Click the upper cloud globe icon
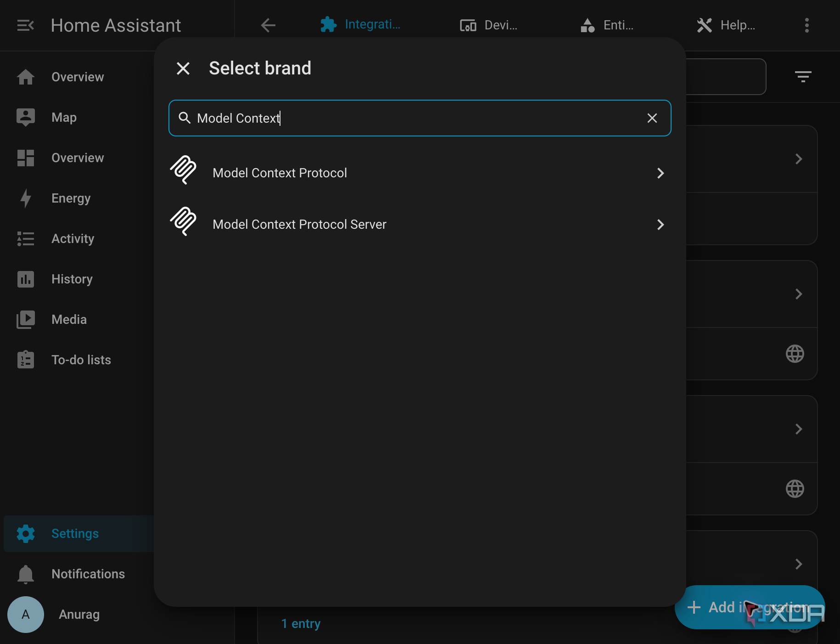Image resolution: width=840 pixels, height=644 pixels. click(x=795, y=354)
